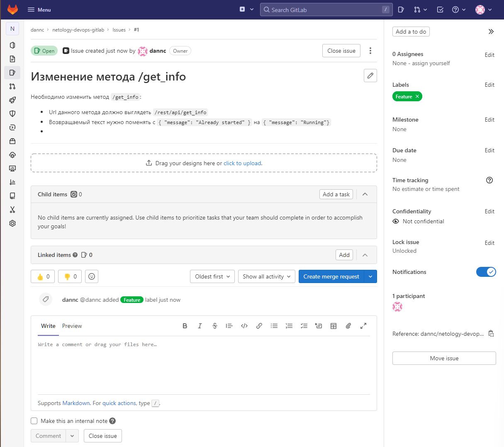This screenshot has width=504, height=447.
Task: Open the Menu in the top bar
Action: [x=39, y=9]
